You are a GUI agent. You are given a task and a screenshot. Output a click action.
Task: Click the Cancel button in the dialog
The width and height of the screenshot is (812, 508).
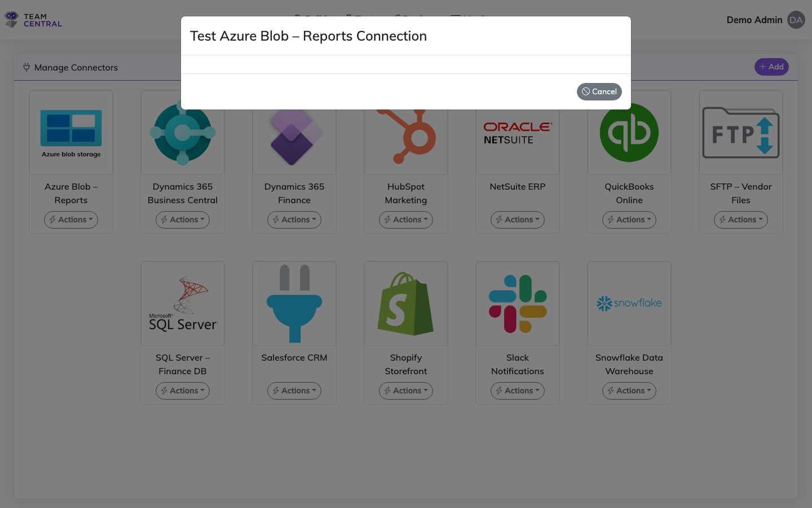point(599,91)
